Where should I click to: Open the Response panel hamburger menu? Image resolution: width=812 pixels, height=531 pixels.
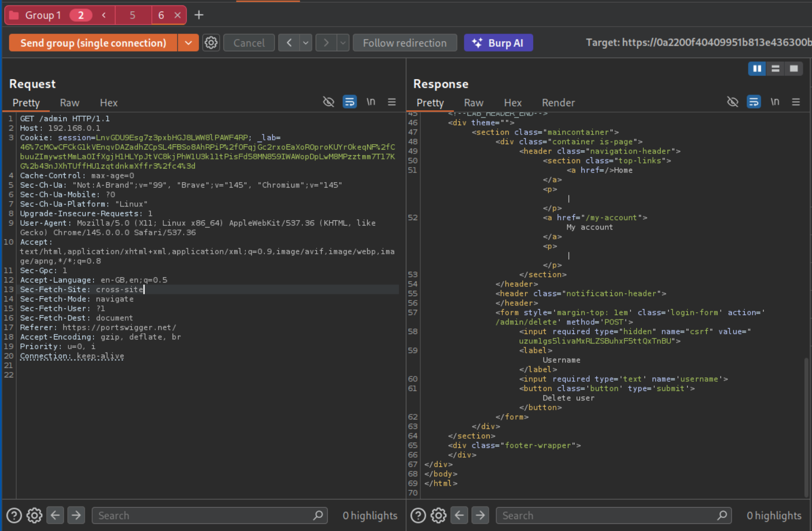(796, 102)
